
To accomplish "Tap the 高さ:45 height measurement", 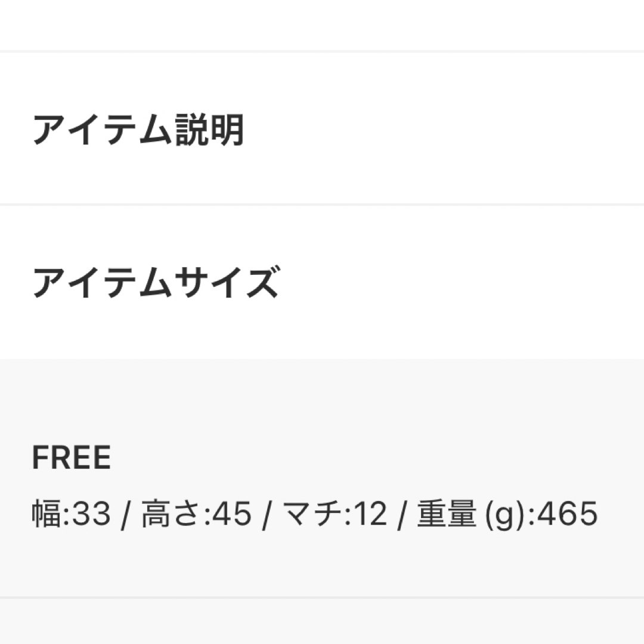I will [196, 513].
